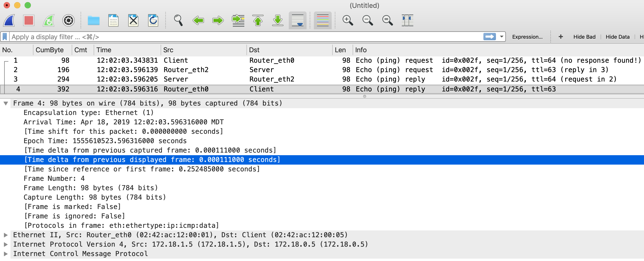The width and height of the screenshot is (644, 261).
Task: Find a packet with magnifier icon
Action: (x=178, y=20)
